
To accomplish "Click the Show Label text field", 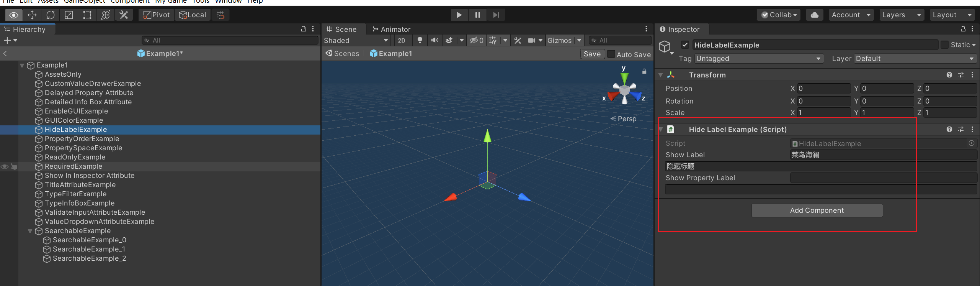I will tap(884, 155).
